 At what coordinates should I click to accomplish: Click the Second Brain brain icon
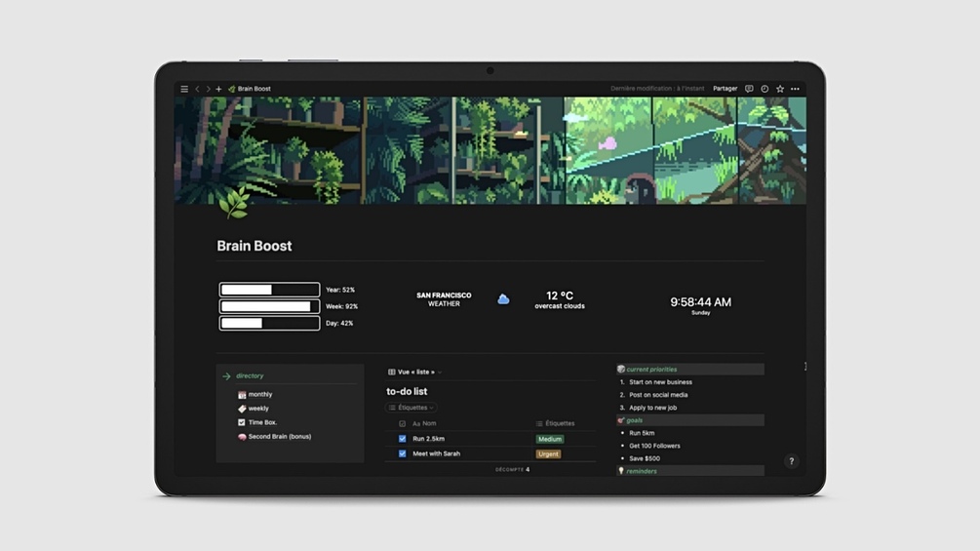[x=242, y=437]
